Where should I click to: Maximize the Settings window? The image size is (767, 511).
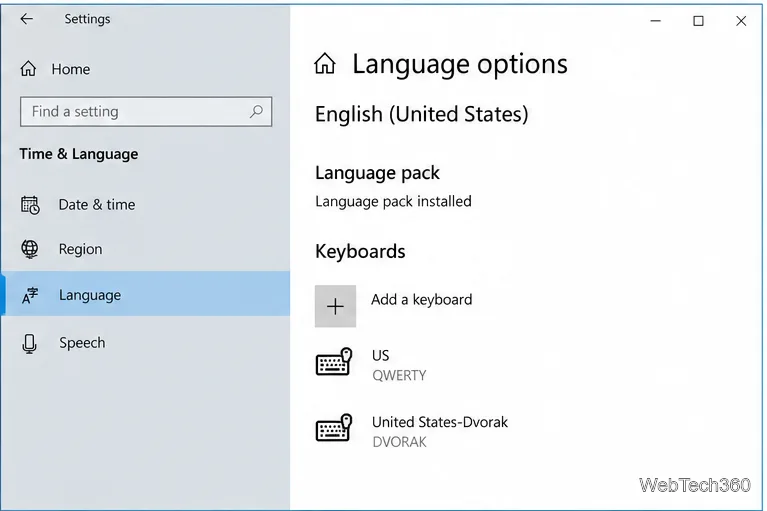point(698,21)
